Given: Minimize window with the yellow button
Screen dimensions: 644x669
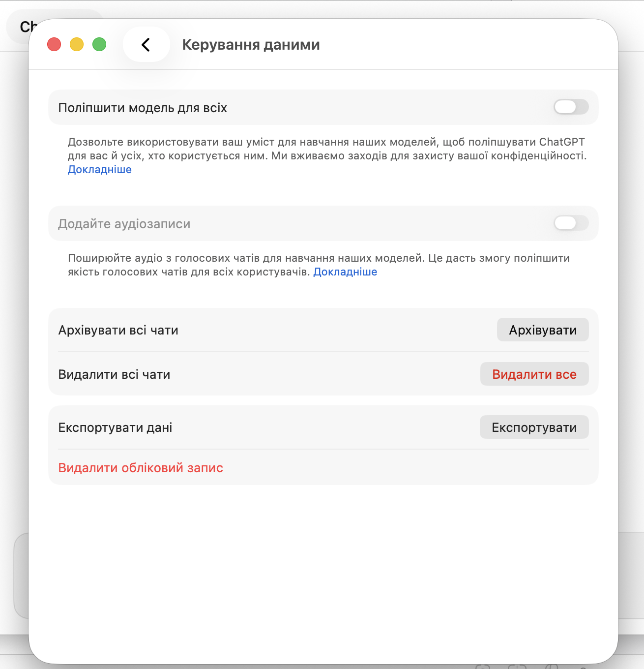Looking at the screenshot, I should point(77,45).
